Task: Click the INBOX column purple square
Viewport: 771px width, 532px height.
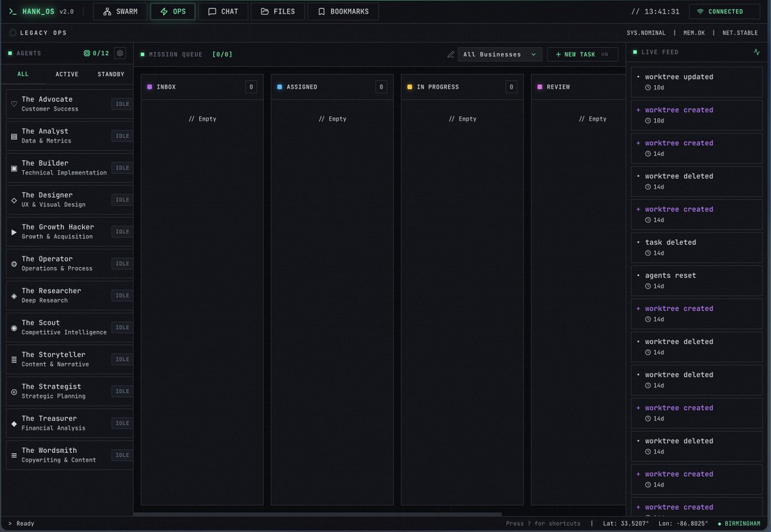Action: point(150,87)
